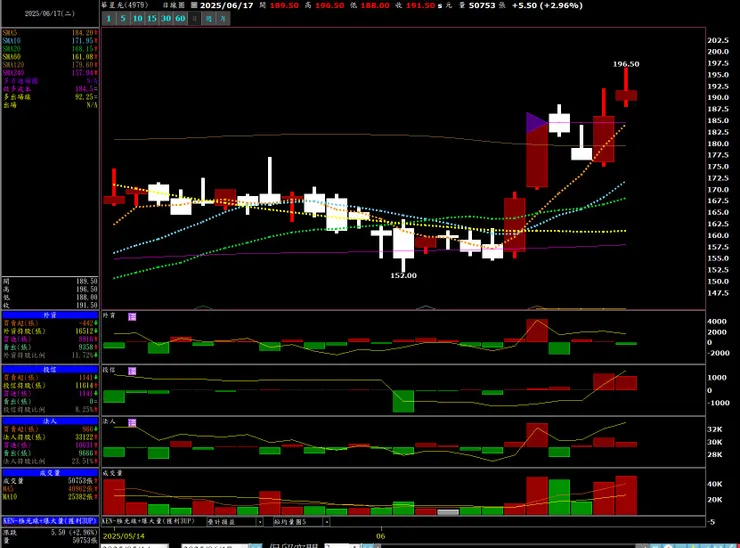Screen dimensions: 740x548
Task: Click the SMA10 value 171.95
Action: (84, 41)
